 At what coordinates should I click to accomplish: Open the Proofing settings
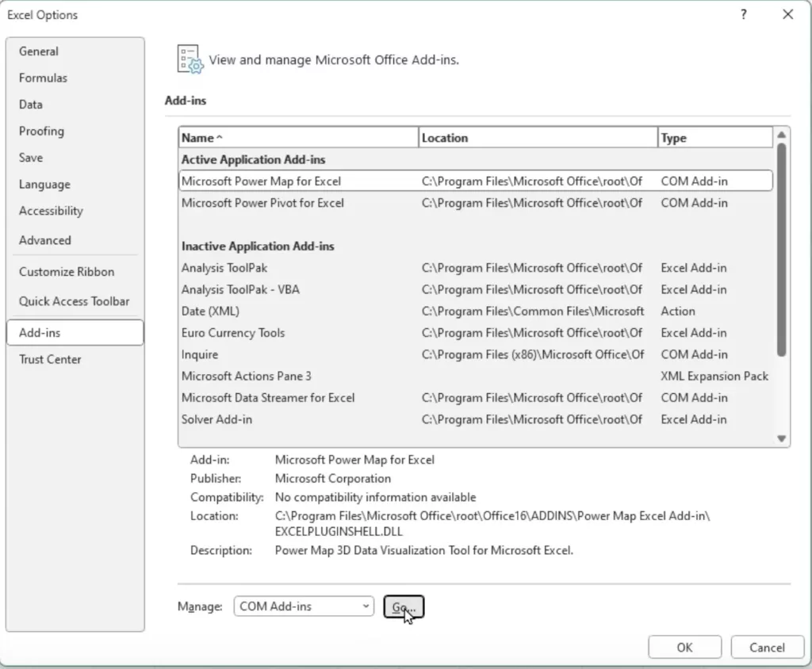(75, 131)
